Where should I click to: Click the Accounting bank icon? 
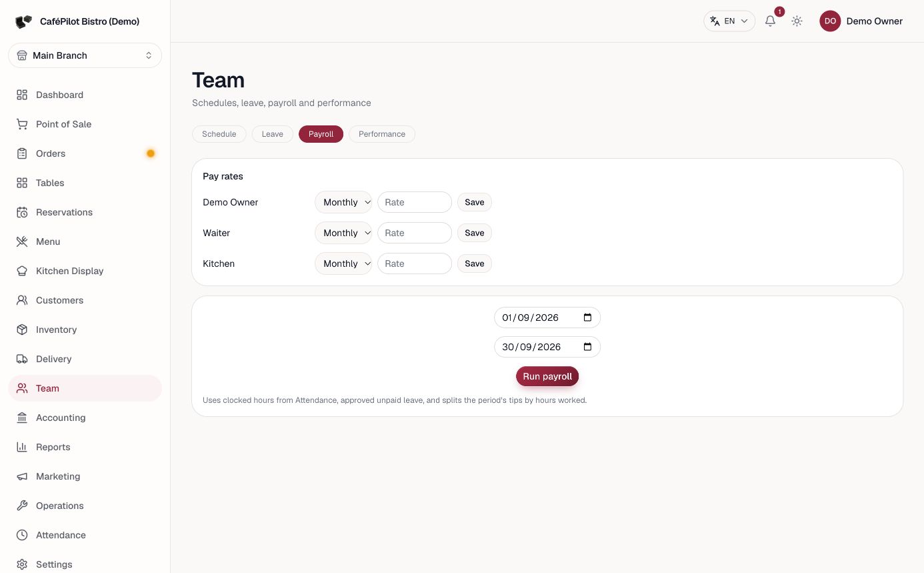pos(22,418)
